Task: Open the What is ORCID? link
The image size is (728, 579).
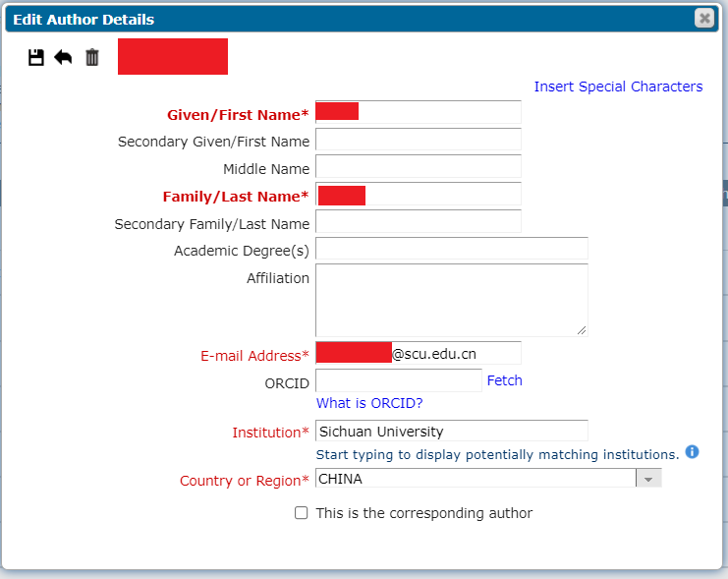Action: 369,403
